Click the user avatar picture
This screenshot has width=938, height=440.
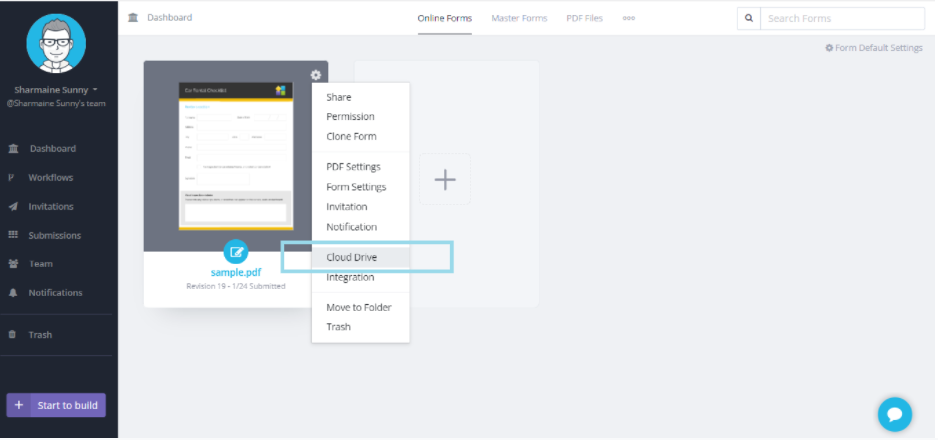point(57,44)
